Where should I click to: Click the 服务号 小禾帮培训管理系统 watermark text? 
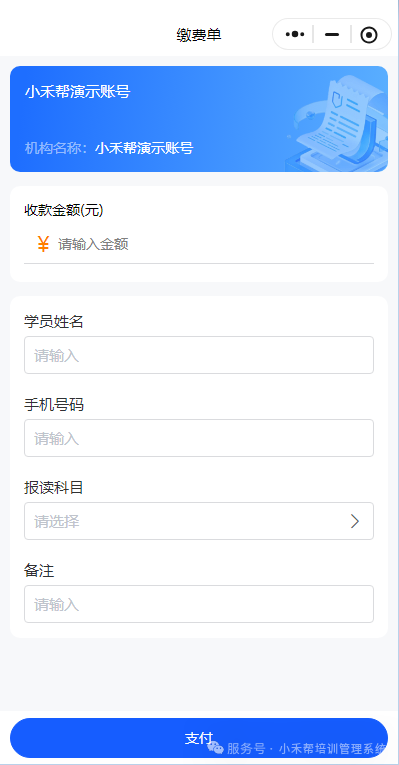[306, 748]
